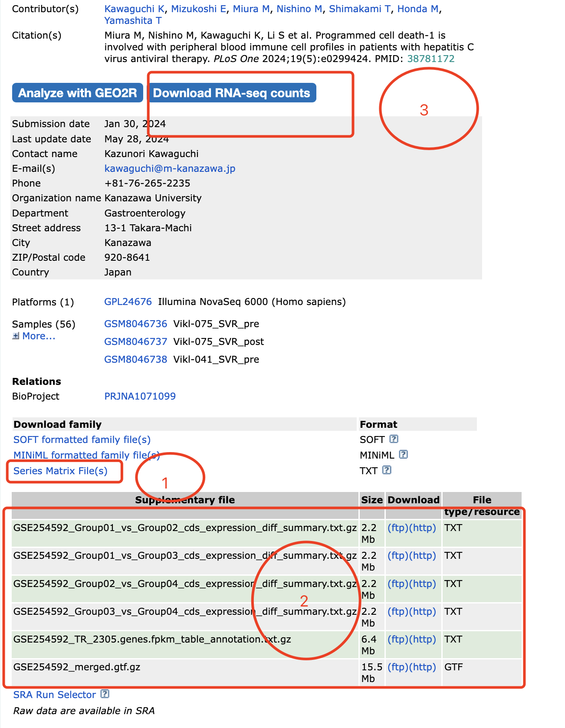Open contributor Nishino M link
This screenshot has width=565, height=728.
(x=299, y=9)
